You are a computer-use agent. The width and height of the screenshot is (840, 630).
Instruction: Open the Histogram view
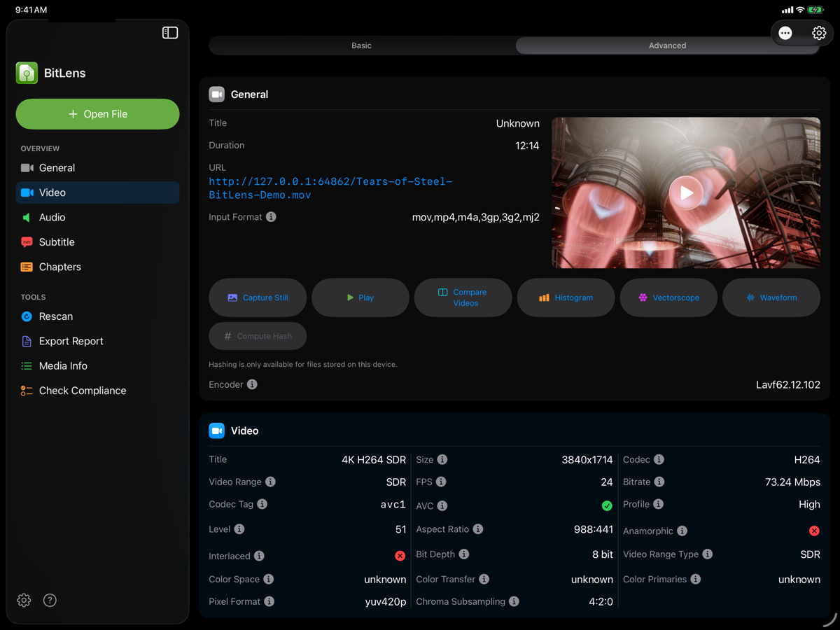tap(566, 297)
